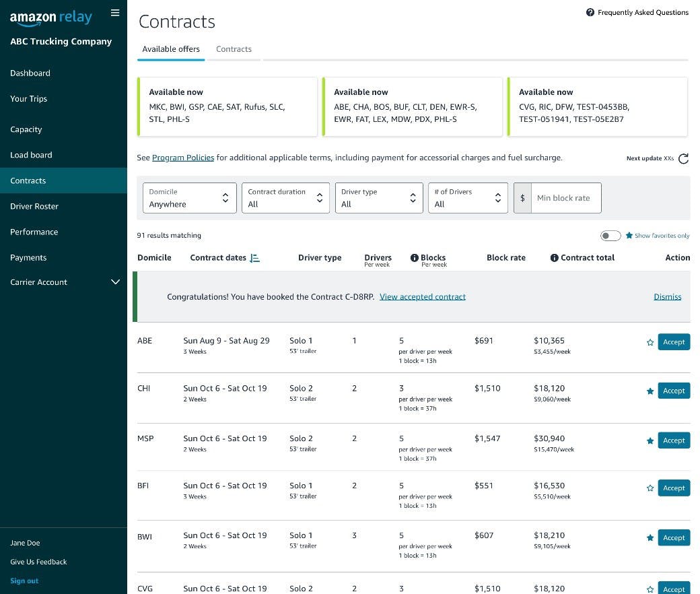The height and width of the screenshot is (594, 700).
Task: Open the Contract duration dropdown
Action: point(285,198)
